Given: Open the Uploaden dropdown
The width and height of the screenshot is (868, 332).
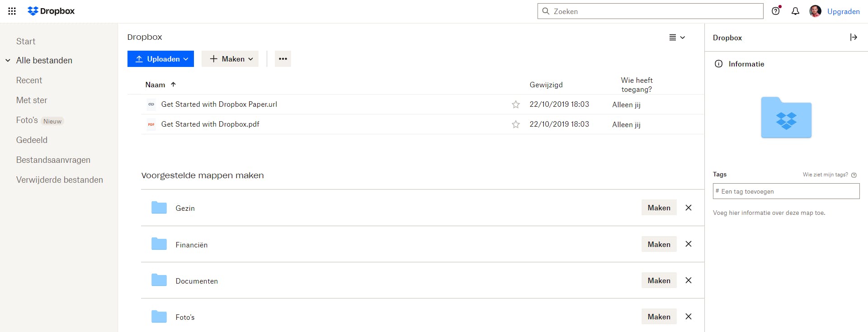Looking at the screenshot, I should pyautogui.click(x=160, y=59).
